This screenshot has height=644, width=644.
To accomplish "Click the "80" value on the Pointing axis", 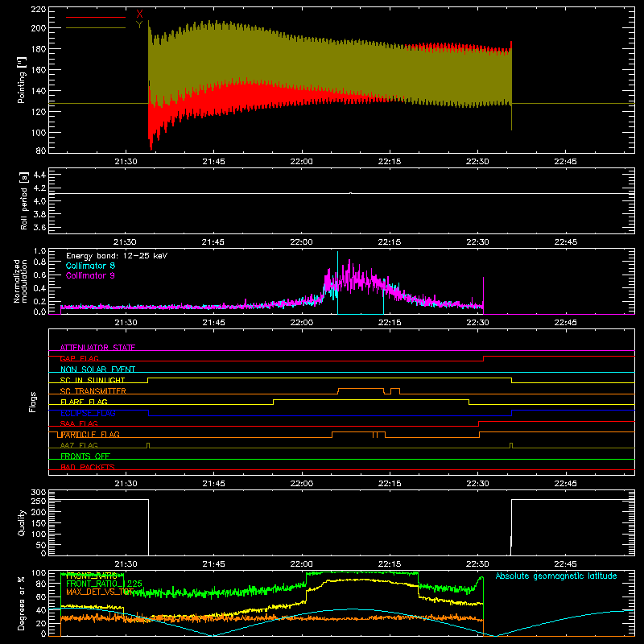I will click(x=41, y=151).
